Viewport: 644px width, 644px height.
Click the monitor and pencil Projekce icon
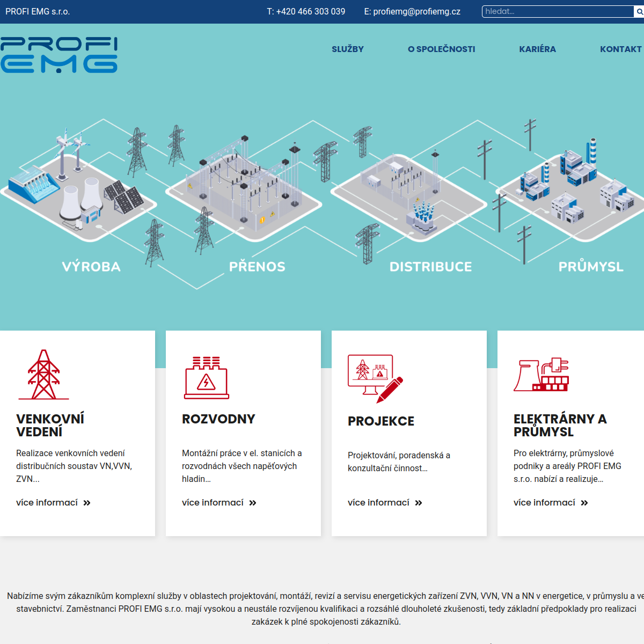pos(375,378)
